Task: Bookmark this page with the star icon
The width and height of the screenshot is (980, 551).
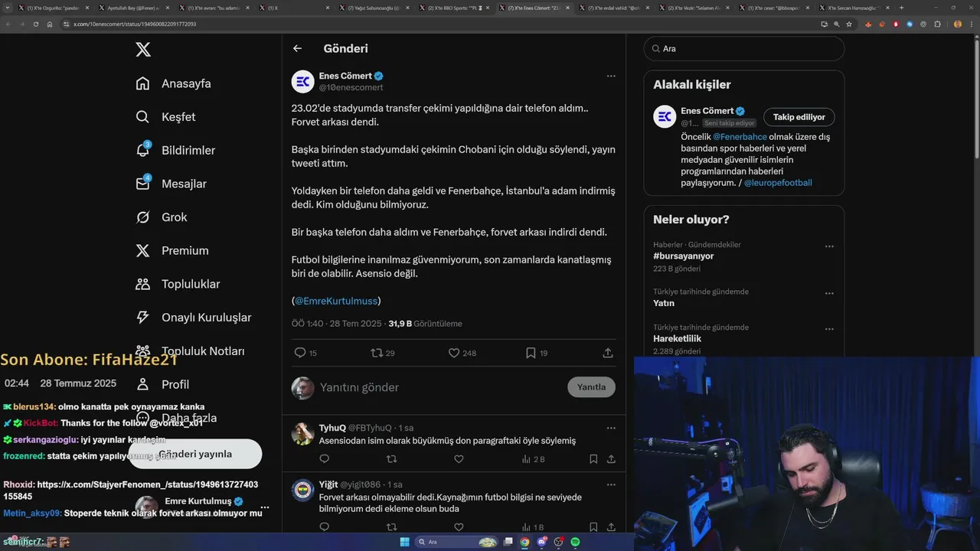Action: tap(849, 24)
